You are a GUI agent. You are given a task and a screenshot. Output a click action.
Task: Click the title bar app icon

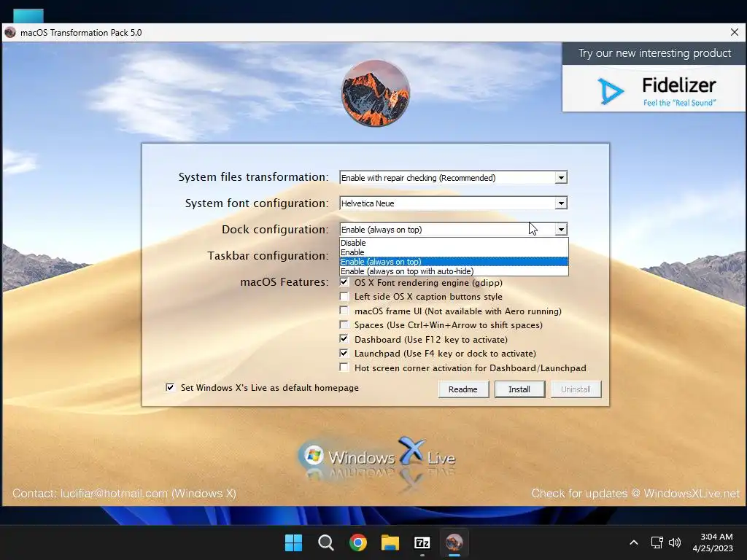pos(10,32)
